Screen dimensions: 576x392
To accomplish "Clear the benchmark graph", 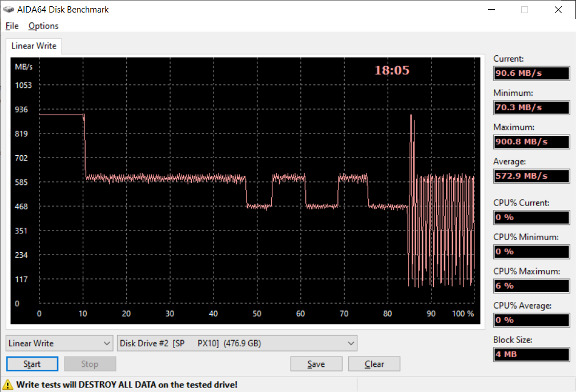I will (x=374, y=364).
